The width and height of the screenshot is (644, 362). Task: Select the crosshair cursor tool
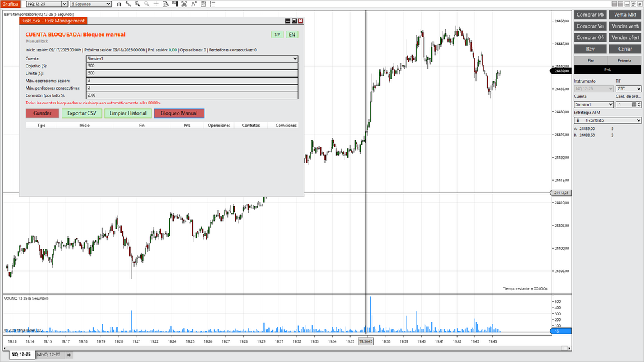[156, 4]
